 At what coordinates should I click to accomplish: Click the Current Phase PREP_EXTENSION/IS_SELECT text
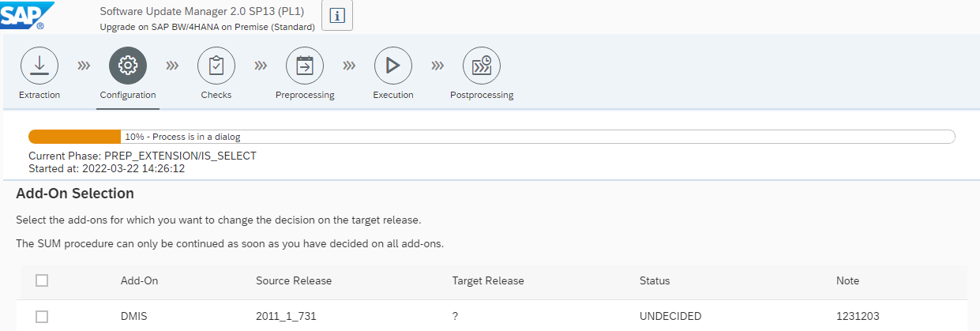click(142, 156)
